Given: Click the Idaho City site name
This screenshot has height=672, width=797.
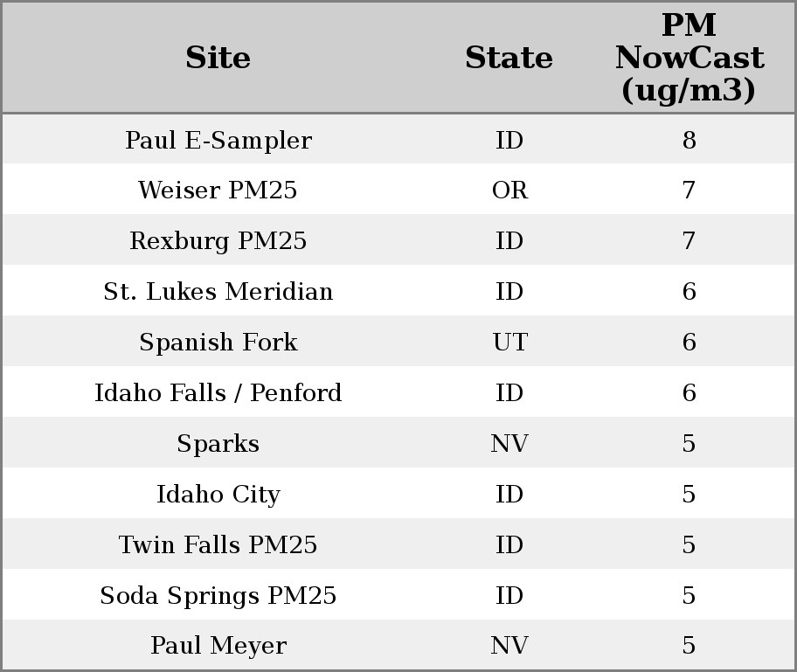Looking at the screenshot, I should coord(218,495).
